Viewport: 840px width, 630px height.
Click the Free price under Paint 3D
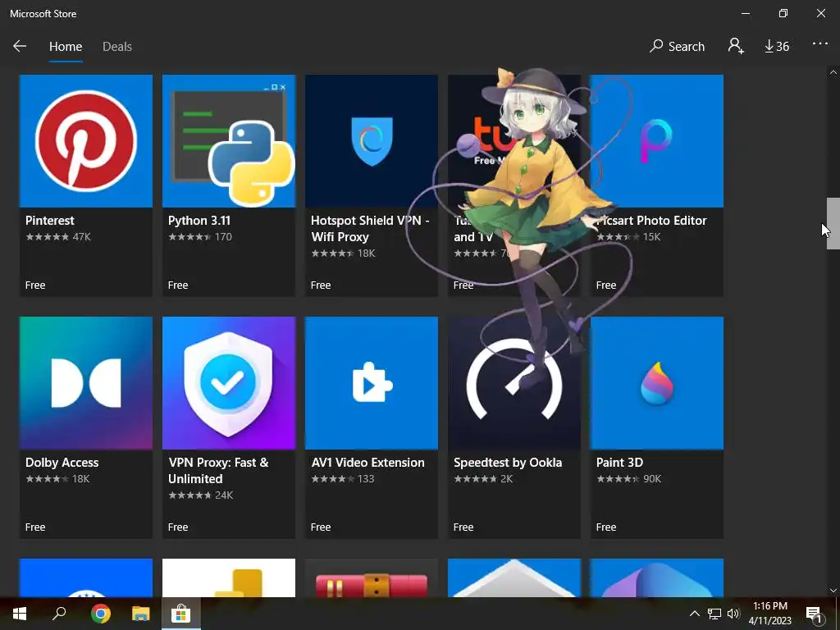tap(606, 527)
